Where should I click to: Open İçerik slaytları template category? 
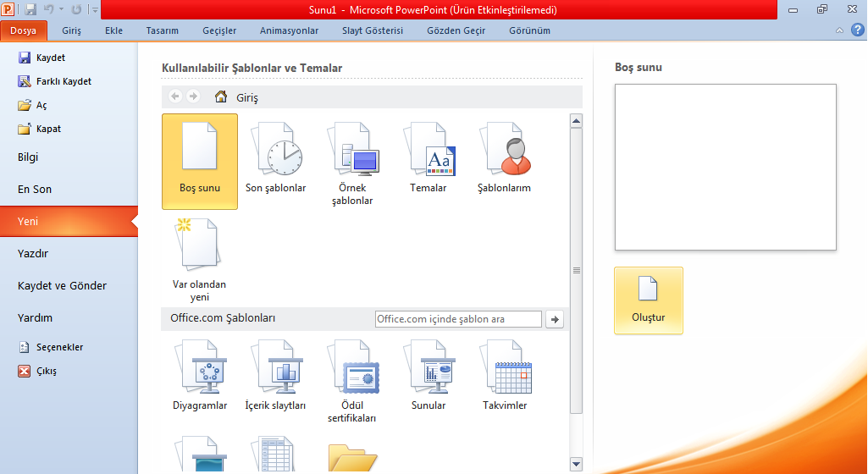[x=276, y=376]
